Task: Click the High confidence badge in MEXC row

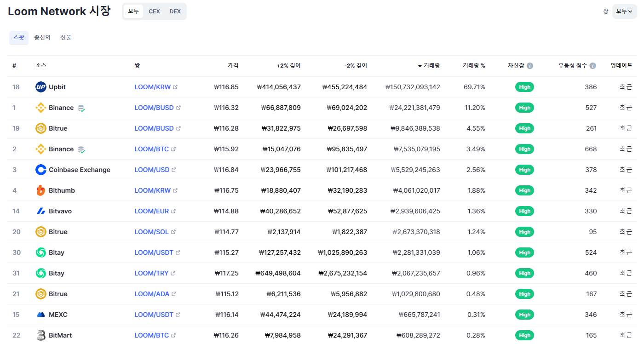Action: coord(524,315)
